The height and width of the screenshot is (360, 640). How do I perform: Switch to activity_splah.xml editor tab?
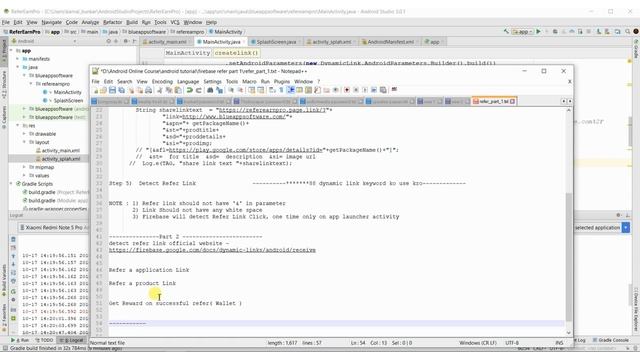[330, 42]
